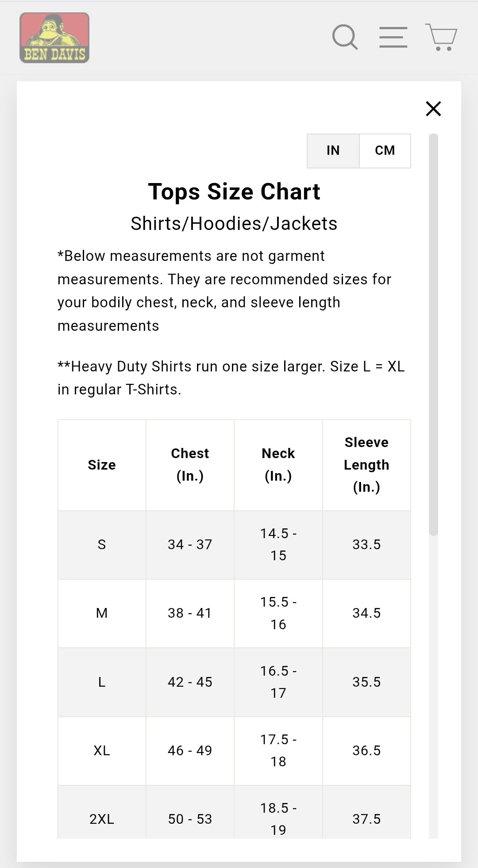Select the 2XL size row label

(x=102, y=819)
